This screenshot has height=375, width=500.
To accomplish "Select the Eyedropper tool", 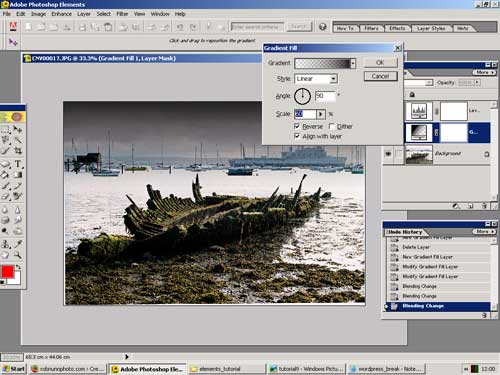I will click(x=18, y=244).
